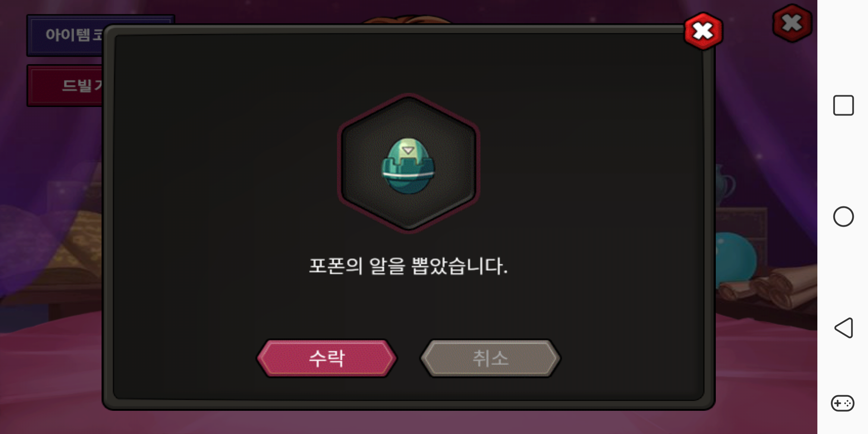Tap the green Popon egg icon

pyautogui.click(x=408, y=166)
